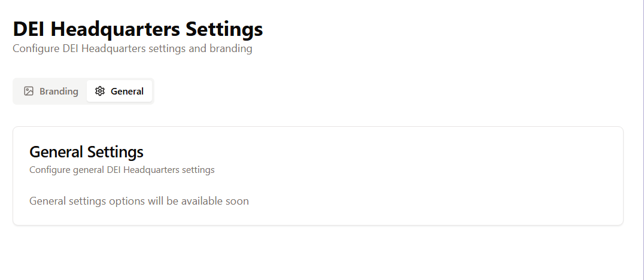Click "Configure general DEI Headquarters settings" description
This screenshot has width=644, height=280.
point(121,170)
